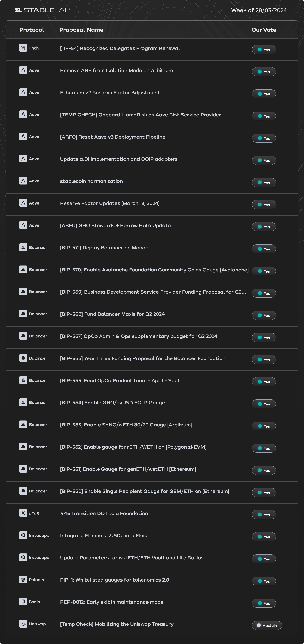Image resolution: width=304 pixels, height=644 pixels.
Task: Click Balancer icon in BIP-561 row
Action: [23, 469]
